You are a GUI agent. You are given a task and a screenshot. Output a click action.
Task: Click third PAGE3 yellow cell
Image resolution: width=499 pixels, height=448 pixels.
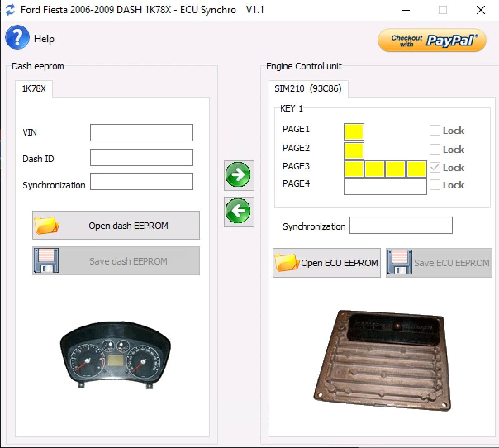395,169
